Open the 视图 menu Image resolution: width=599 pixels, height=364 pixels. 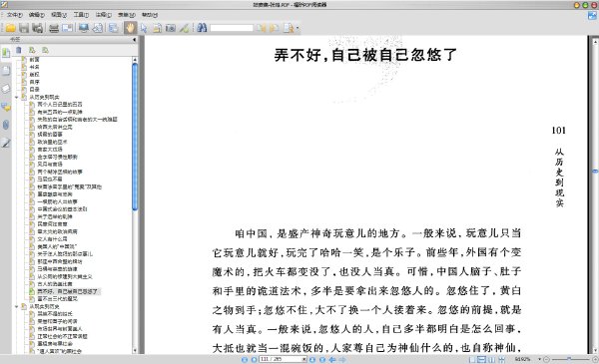pos(59,15)
